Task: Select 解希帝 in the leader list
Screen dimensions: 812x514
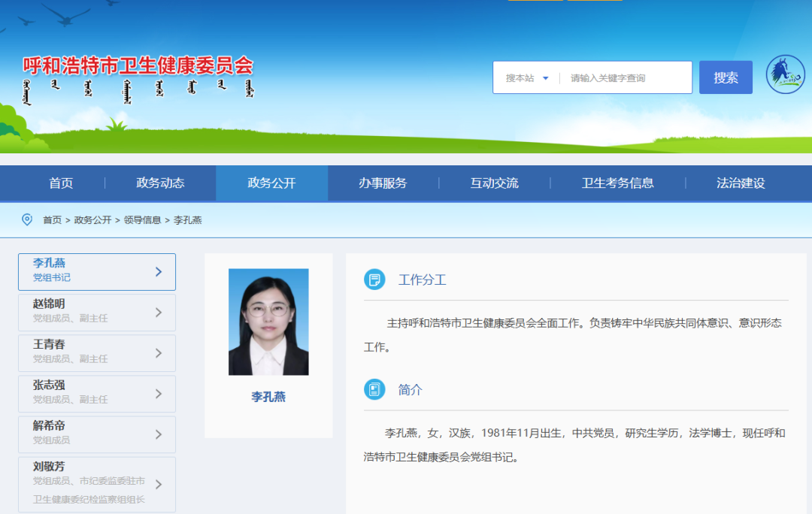Action: click(x=97, y=434)
